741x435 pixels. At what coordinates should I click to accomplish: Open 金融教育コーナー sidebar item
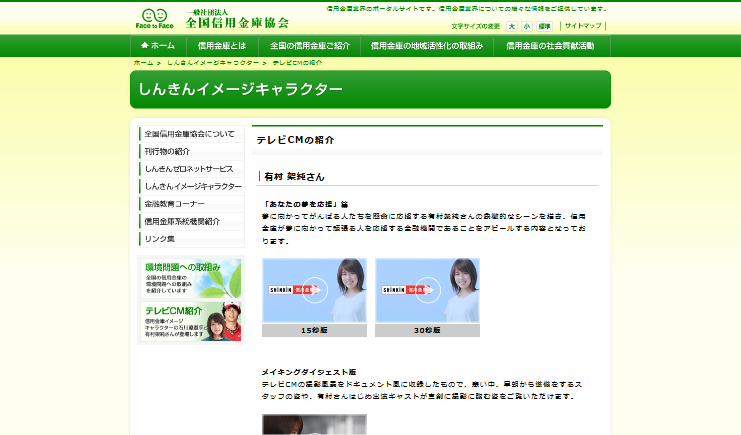191,204
